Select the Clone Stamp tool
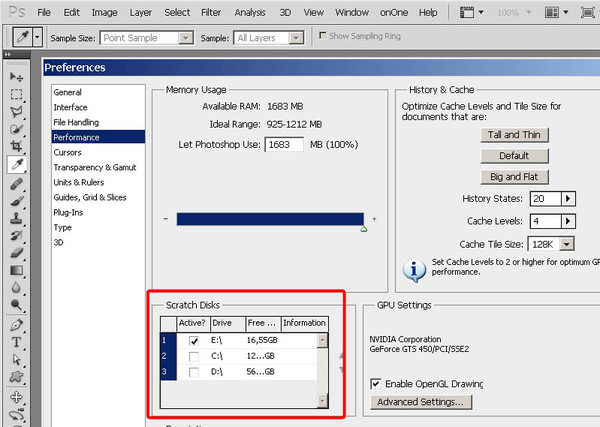 click(x=16, y=218)
